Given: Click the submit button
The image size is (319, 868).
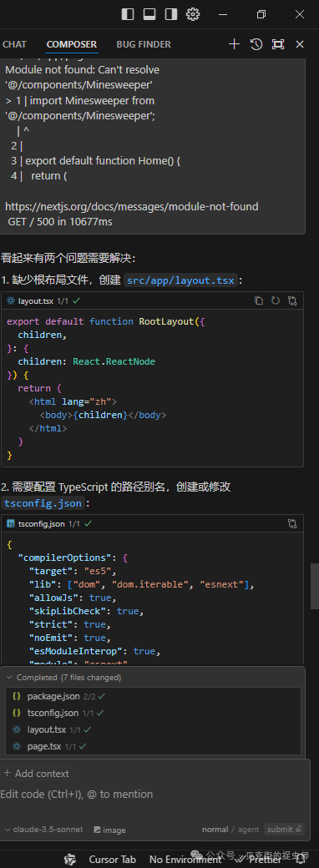Looking at the screenshot, I should 284,830.
